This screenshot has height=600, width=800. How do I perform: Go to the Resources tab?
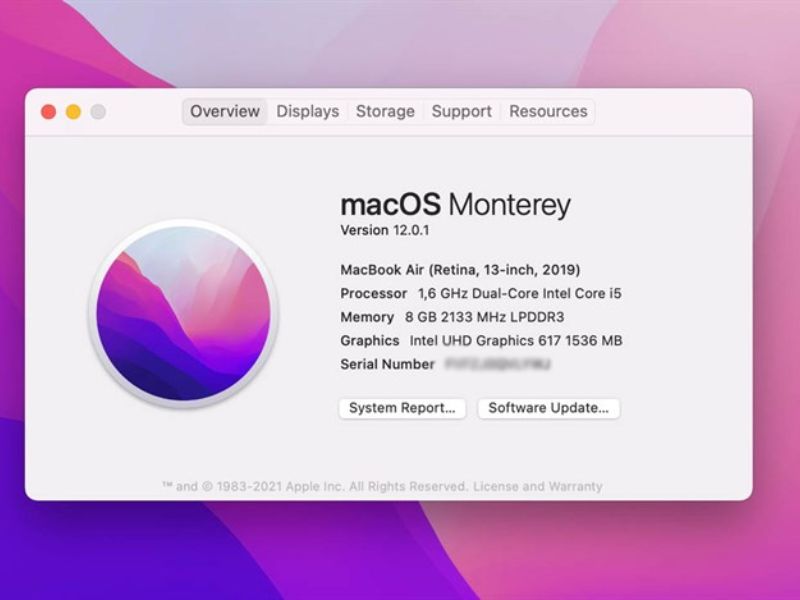(x=548, y=111)
